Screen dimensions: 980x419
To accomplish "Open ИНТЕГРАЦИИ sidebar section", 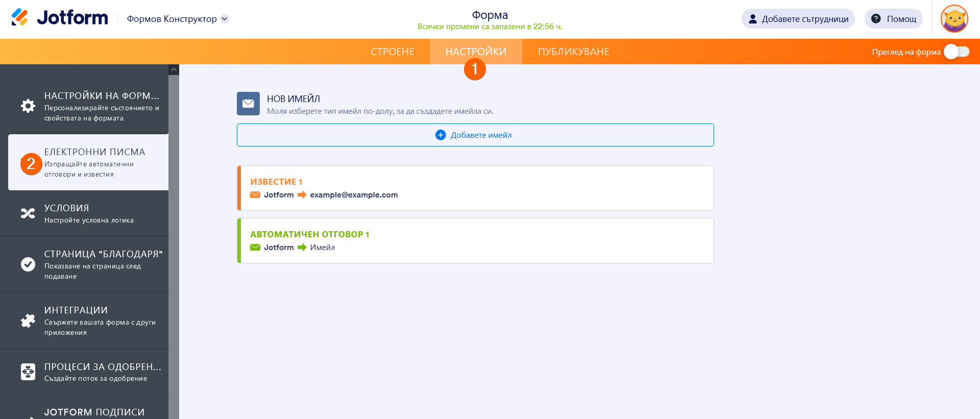I will [x=84, y=321].
